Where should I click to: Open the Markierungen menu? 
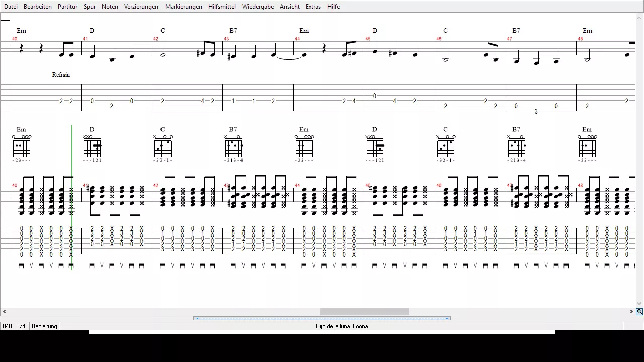tap(184, 7)
